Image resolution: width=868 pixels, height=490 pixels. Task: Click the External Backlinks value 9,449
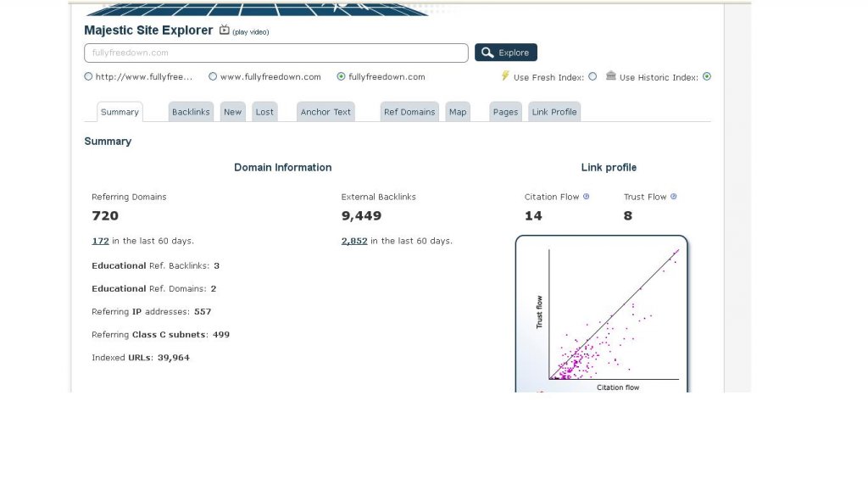(x=361, y=216)
